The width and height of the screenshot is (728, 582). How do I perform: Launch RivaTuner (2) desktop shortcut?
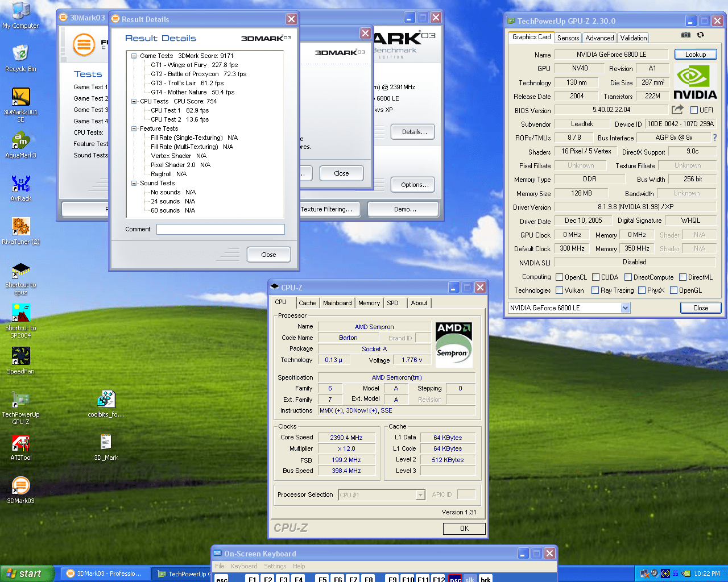20,231
